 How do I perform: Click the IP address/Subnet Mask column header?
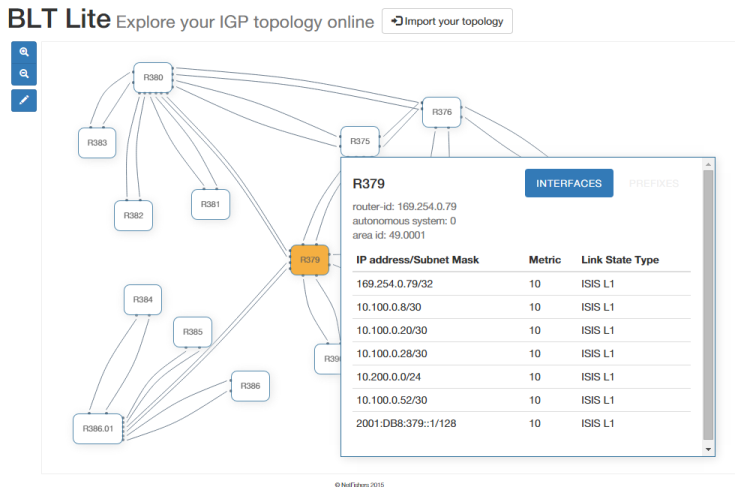point(418,260)
